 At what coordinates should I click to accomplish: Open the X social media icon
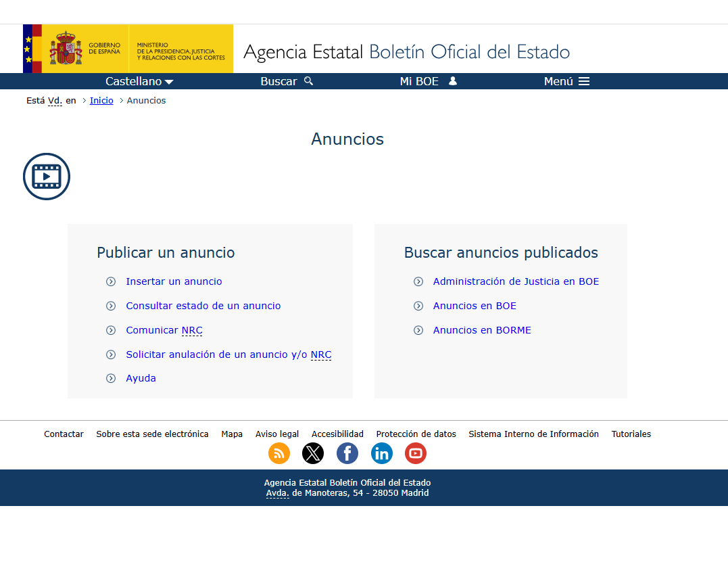[313, 453]
